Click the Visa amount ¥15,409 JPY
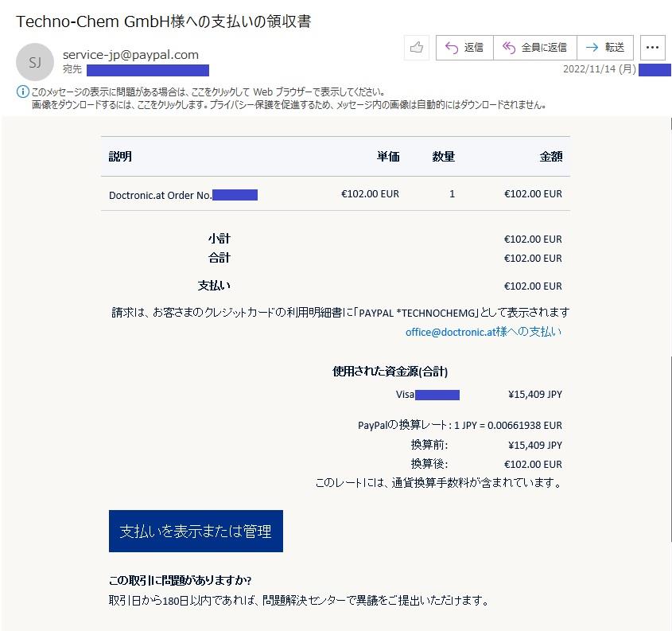Viewport: 672px width, 631px height. (x=535, y=395)
